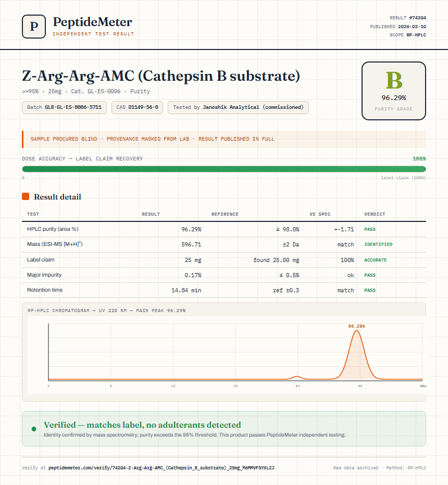Click the ≤ 0.5% reference value

tap(289, 275)
